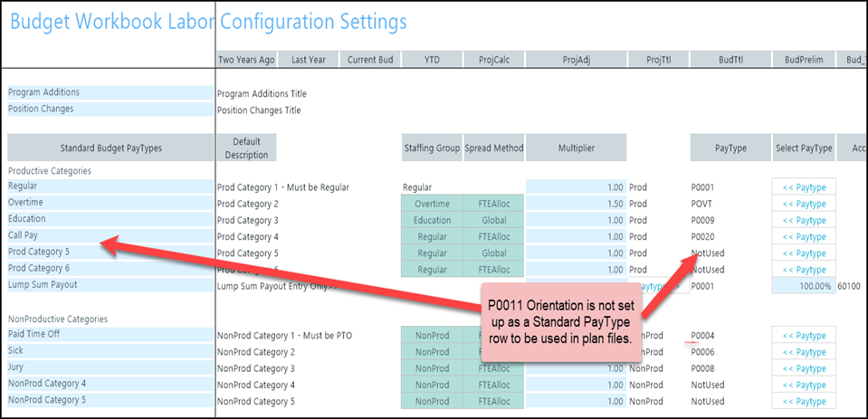Screen dimensions: 868x419
Task: Select the Position Changes label cell
Action: click(110, 109)
